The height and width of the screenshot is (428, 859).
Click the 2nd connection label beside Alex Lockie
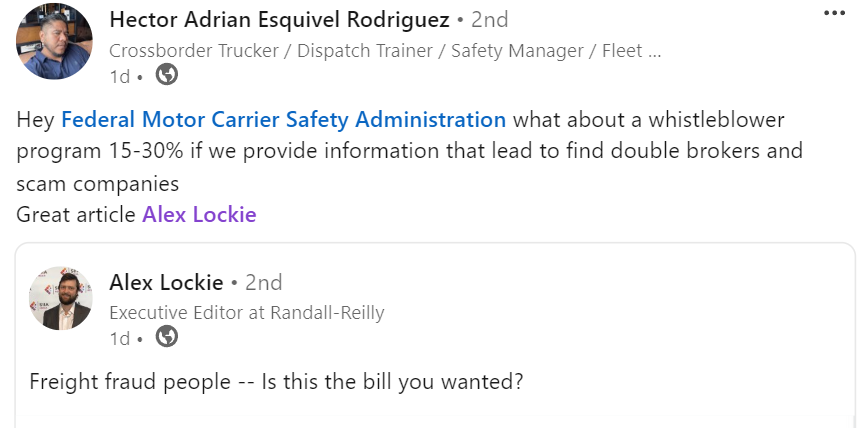coord(263,282)
